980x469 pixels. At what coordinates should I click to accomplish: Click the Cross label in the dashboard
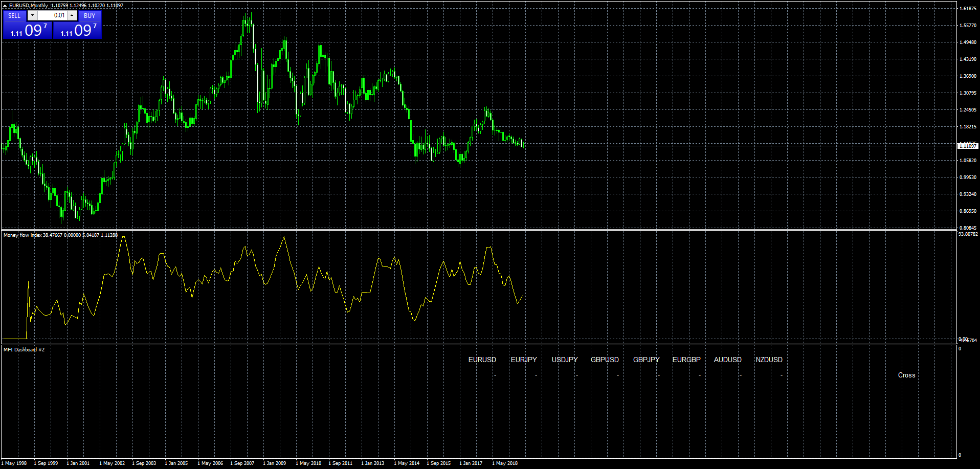(907, 375)
